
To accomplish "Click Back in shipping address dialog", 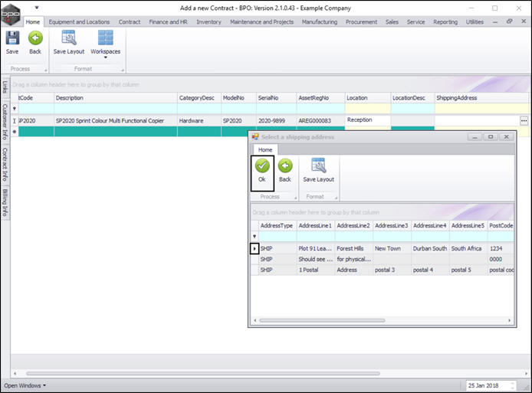I will [285, 171].
